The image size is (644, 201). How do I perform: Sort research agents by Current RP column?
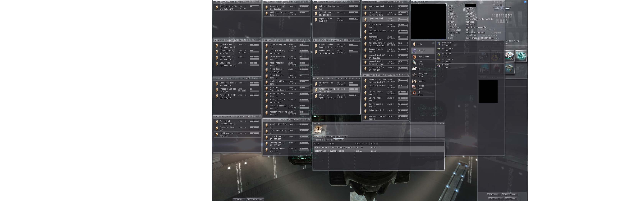[362, 144]
